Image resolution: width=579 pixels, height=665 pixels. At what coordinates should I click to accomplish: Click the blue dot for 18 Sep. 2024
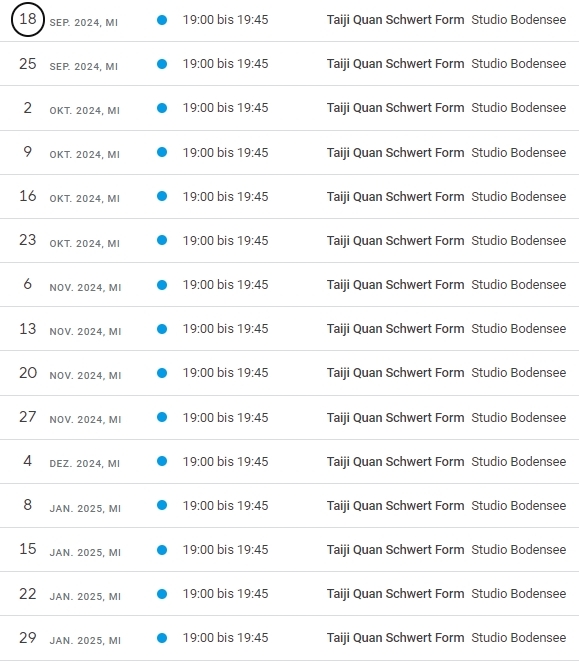(x=162, y=20)
